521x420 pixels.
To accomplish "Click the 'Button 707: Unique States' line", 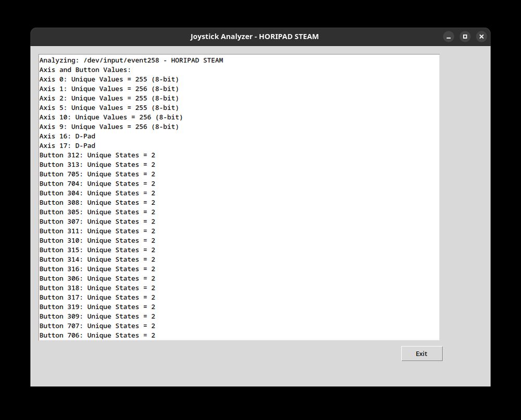I will click(x=97, y=326).
